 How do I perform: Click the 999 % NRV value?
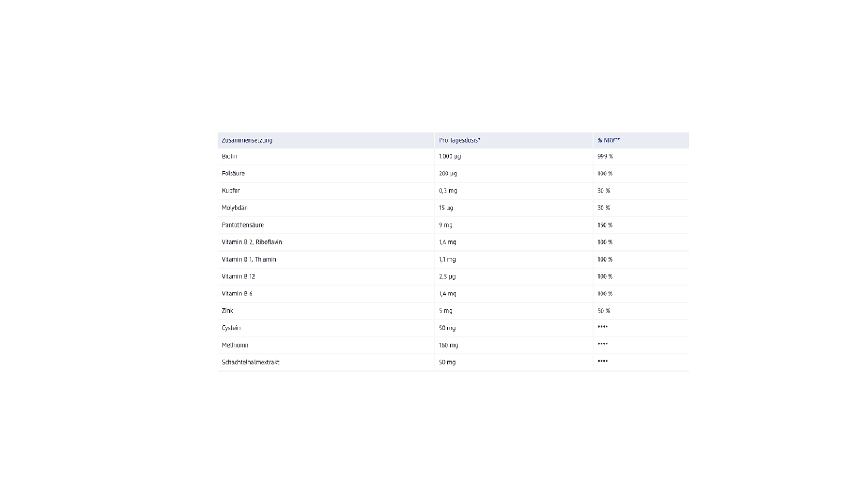tap(605, 157)
